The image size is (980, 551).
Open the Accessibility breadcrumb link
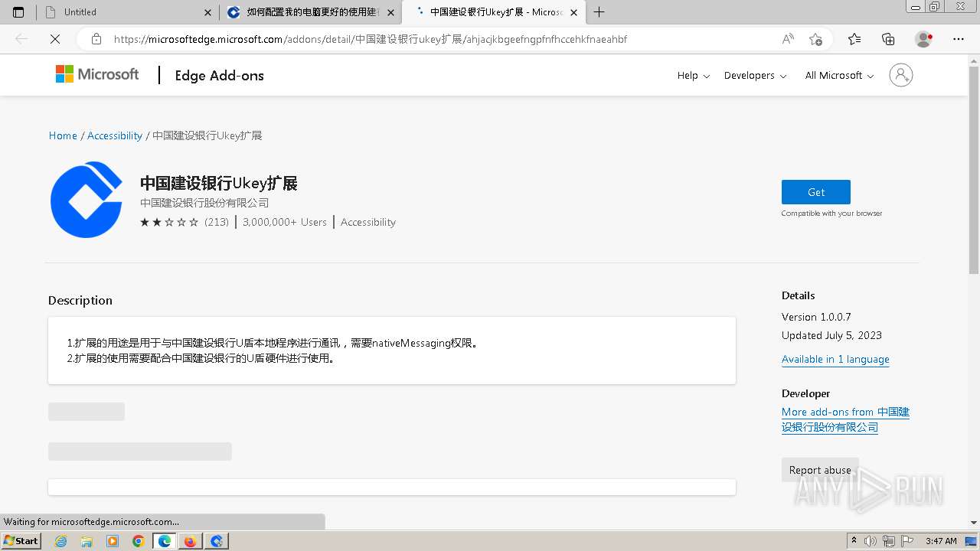point(115,135)
